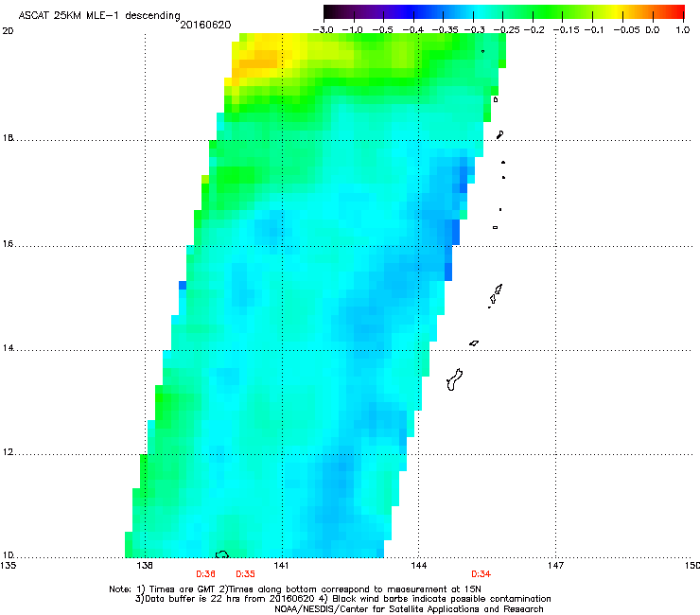
Task: Click the yellow section of the color bar
Action: tap(619, 12)
